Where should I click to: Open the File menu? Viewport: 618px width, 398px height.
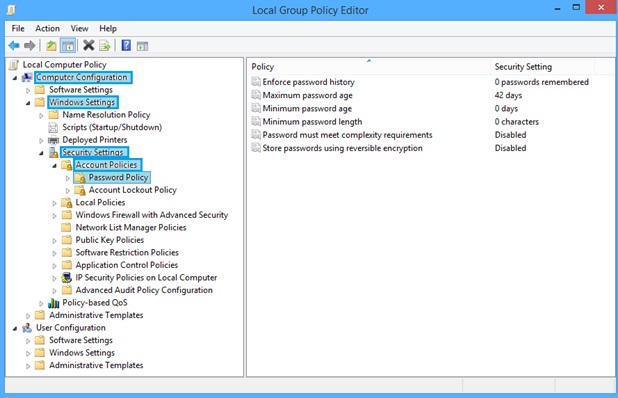(18, 28)
